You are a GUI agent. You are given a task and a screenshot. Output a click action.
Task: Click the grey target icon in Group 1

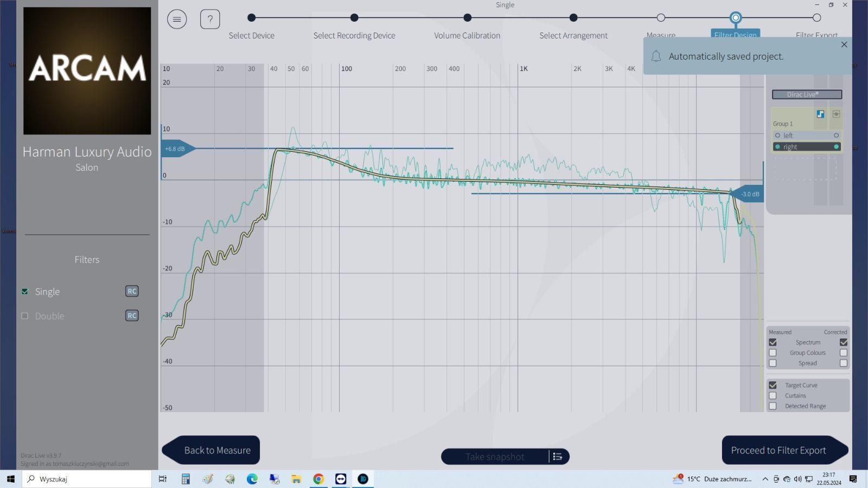[x=836, y=114]
